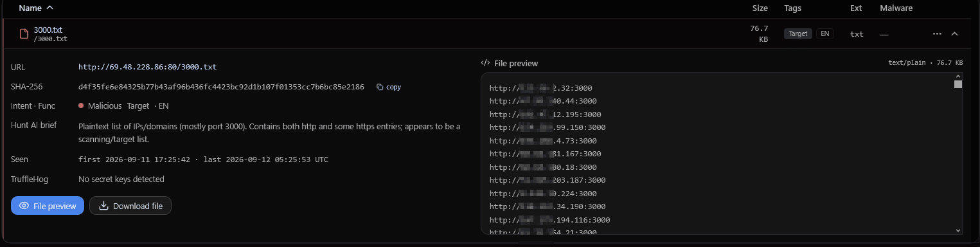Viewport: 980px width, 247px height.
Task: Click the eye icon in File preview button
Action: point(24,206)
